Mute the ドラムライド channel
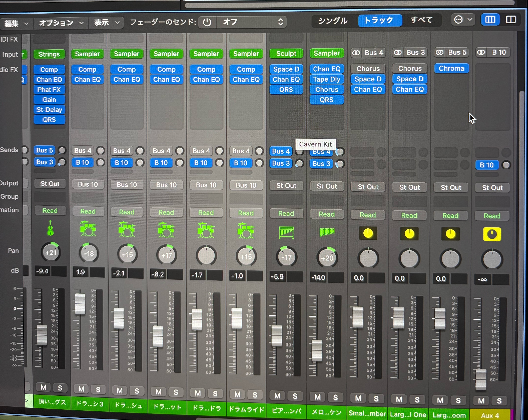This screenshot has height=420, width=528. point(237,394)
